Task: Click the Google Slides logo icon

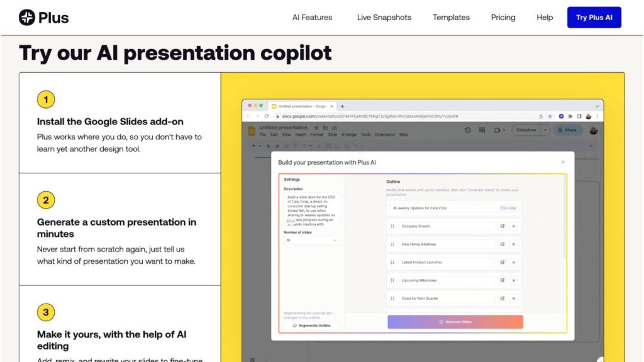Action: point(252,131)
